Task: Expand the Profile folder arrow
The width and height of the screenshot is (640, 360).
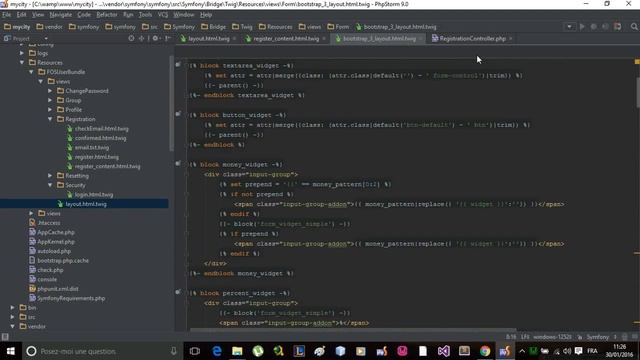Action: pyautogui.click(x=50, y=109)
